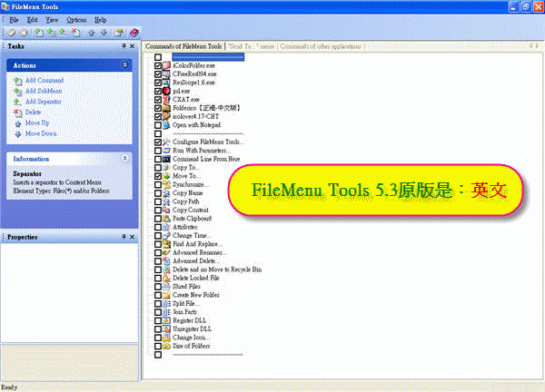The image size is (545, 392).
Task: Open the Options menu
Action: tap(76, 19)
